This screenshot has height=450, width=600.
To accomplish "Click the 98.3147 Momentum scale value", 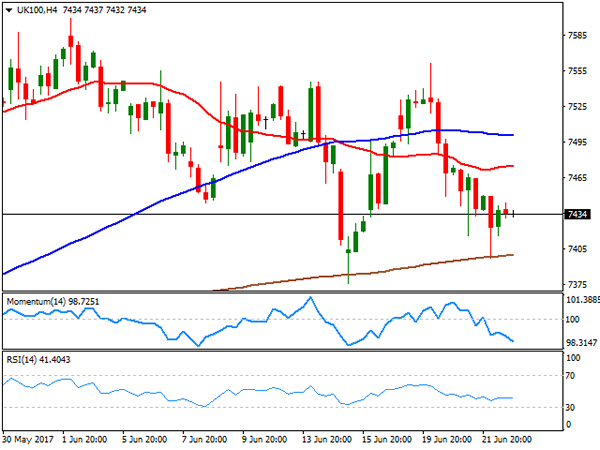I will click(582, 342).
